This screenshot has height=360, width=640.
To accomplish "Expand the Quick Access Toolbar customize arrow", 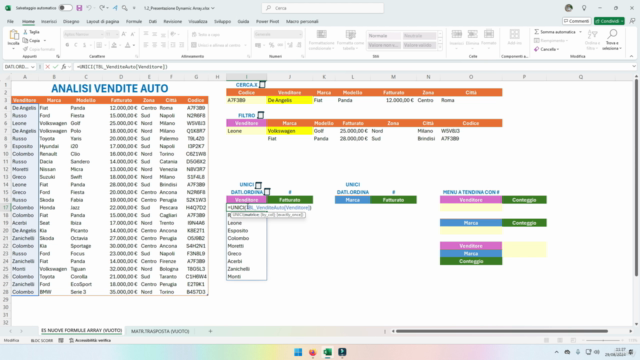I will [x=134, y=8].
